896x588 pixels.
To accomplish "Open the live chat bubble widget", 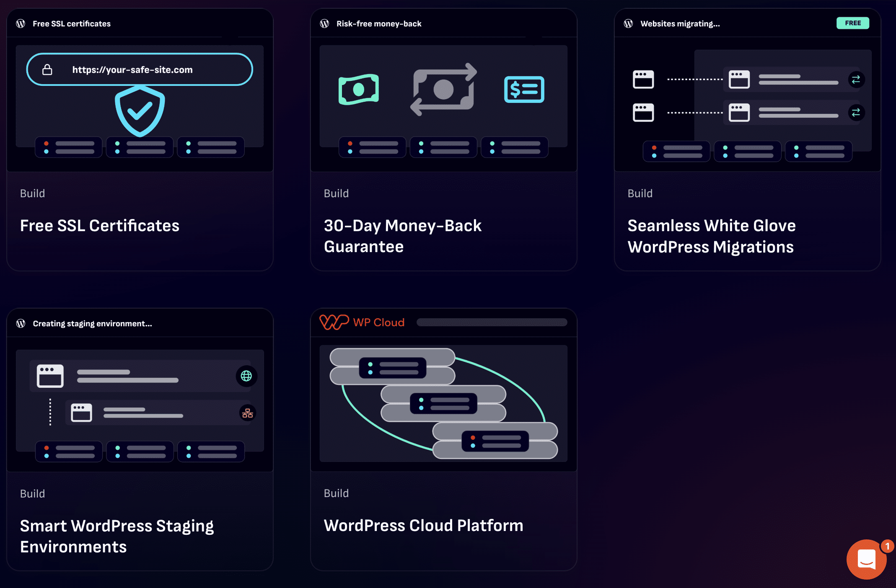I will click(866, 560).
